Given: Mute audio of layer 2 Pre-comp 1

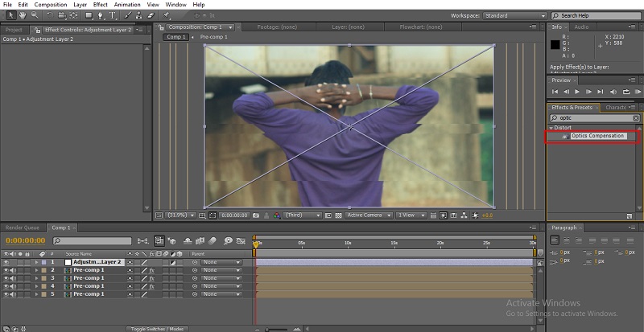Looking at the screenshot, I should (13, 270).
